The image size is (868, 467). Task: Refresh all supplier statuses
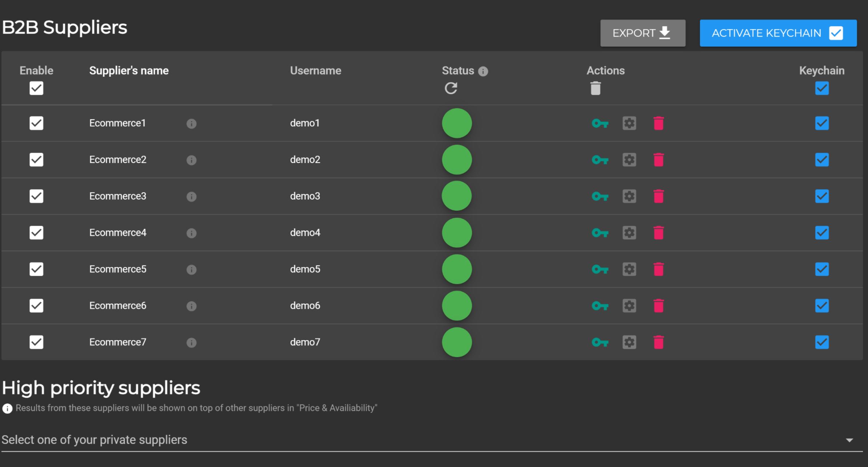tap(451, 88)
